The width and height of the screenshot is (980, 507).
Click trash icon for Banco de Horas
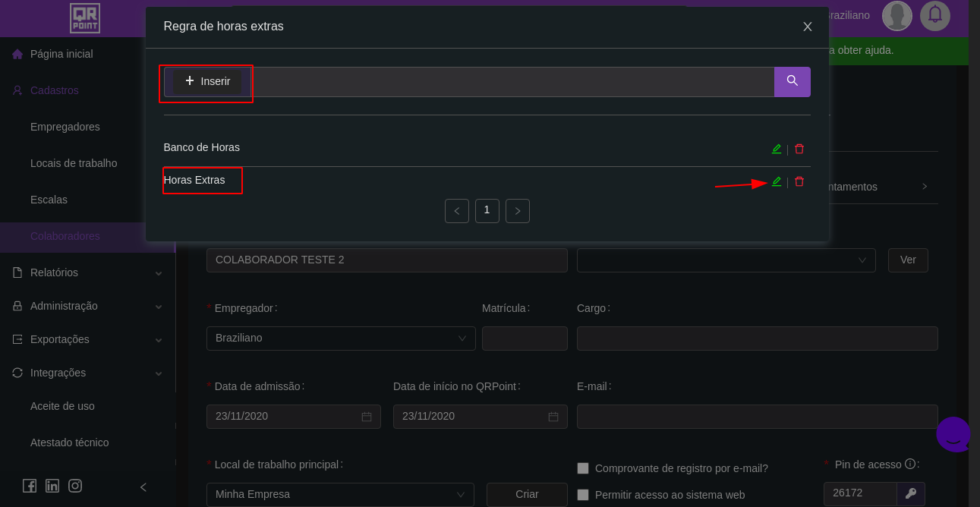coord(799,149)
